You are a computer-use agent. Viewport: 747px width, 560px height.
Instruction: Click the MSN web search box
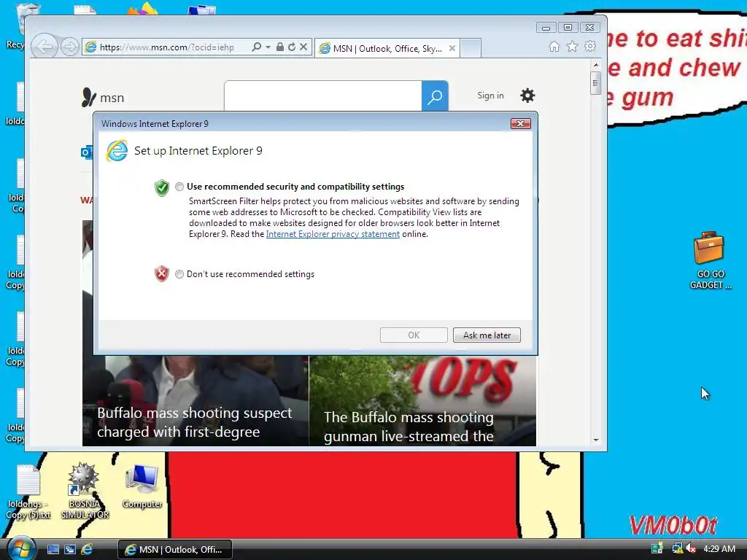tap(323, 96)
